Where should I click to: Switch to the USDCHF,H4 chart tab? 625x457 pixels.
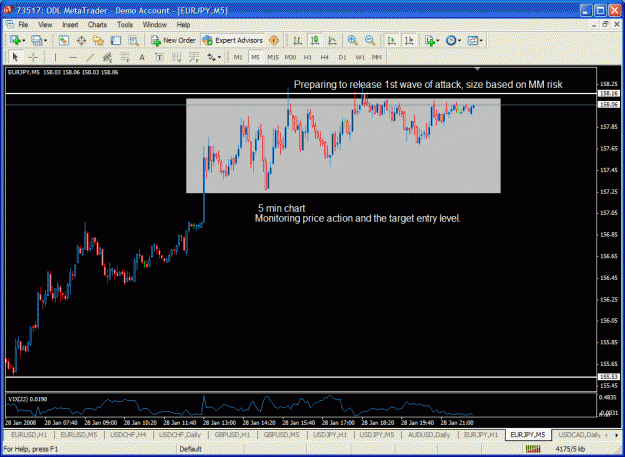point(128,435)
